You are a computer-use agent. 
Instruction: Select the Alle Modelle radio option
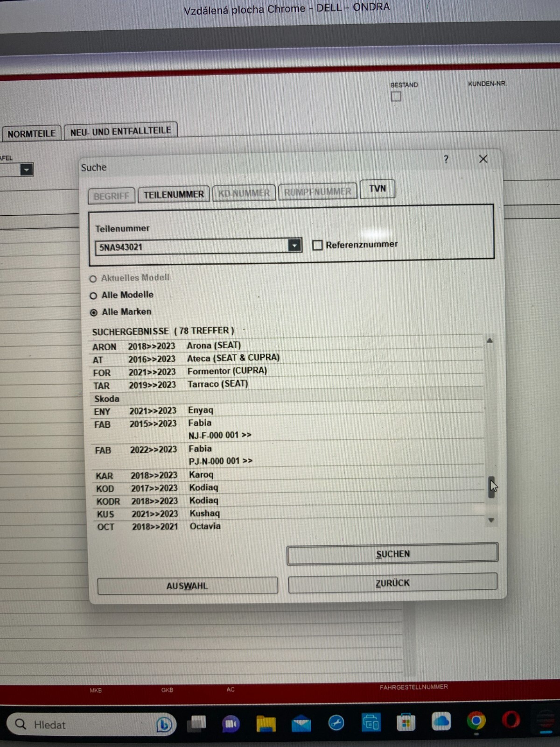(93, 296)
